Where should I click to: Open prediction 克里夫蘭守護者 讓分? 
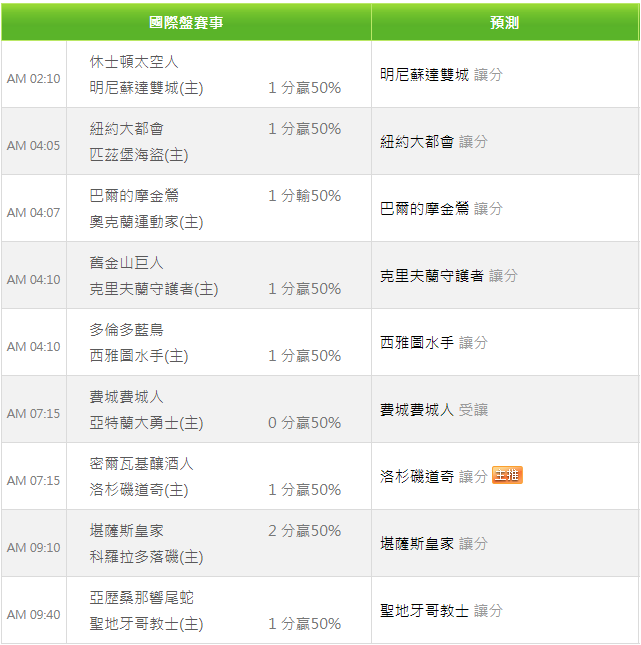[x=449, y=276]
